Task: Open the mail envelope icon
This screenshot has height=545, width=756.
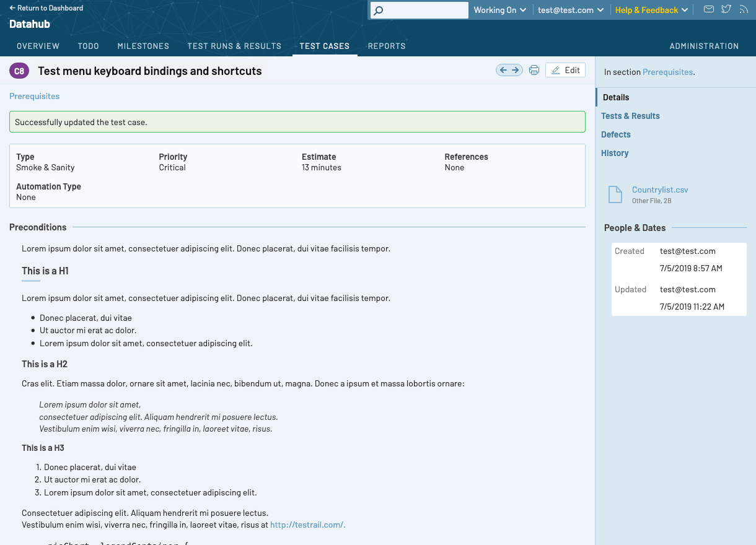Action: click(709, 9)
